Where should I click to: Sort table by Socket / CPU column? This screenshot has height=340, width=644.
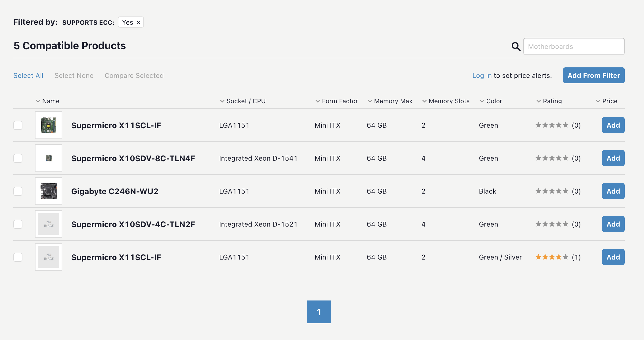point(243,101)
